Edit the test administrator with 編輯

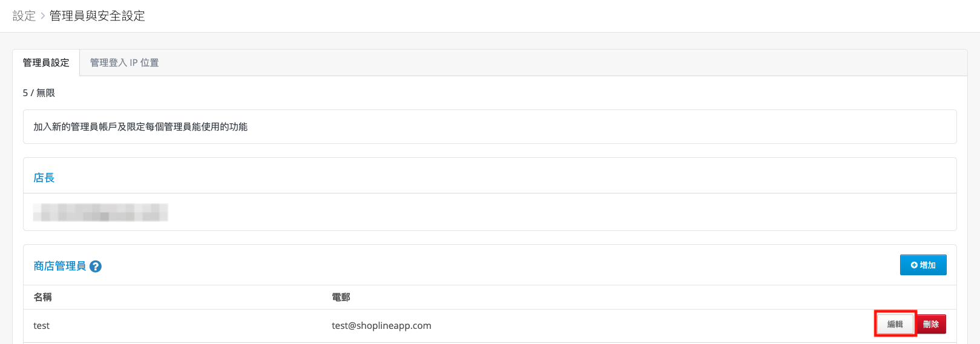click(895, 324)
